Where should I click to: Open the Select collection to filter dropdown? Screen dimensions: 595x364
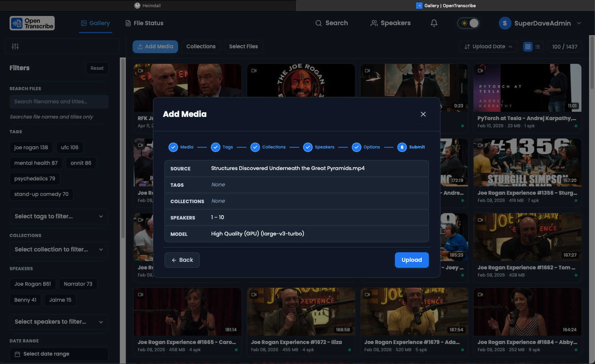[59, 249]
